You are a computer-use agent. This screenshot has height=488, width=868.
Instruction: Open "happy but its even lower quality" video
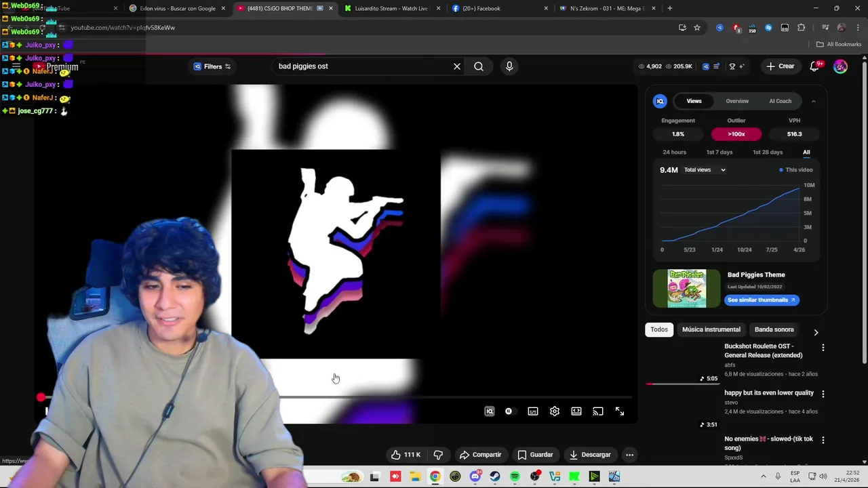pos(768,393)
